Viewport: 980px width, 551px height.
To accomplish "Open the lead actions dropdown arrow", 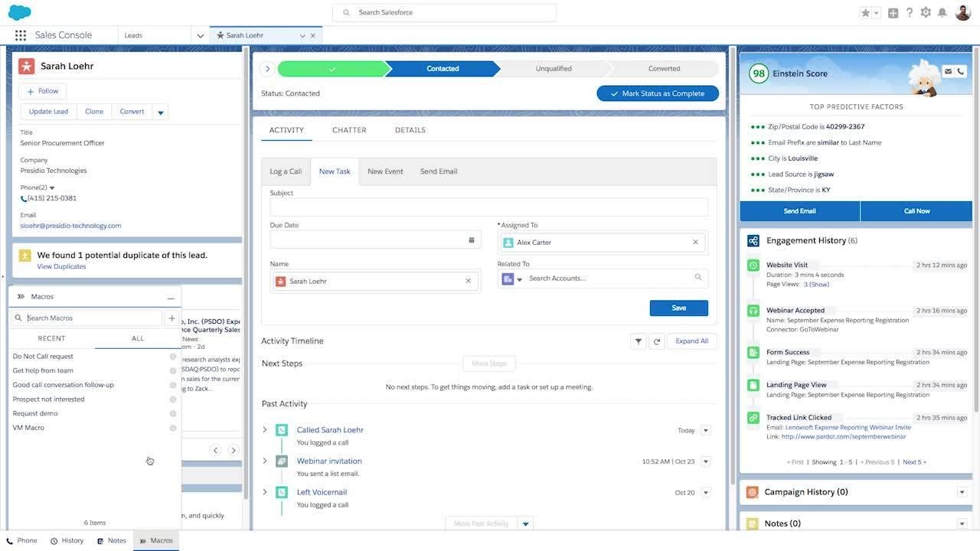I will (x=161, y=112).
